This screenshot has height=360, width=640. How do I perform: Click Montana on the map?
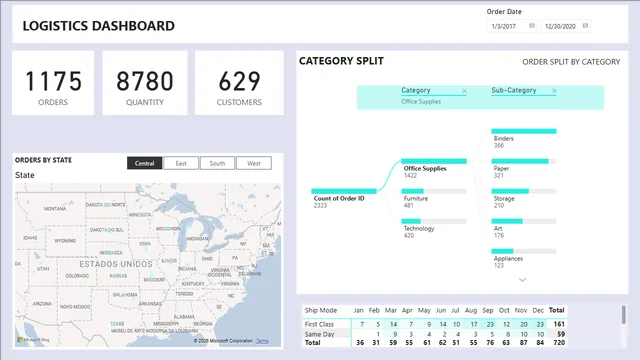coord(55,209)
